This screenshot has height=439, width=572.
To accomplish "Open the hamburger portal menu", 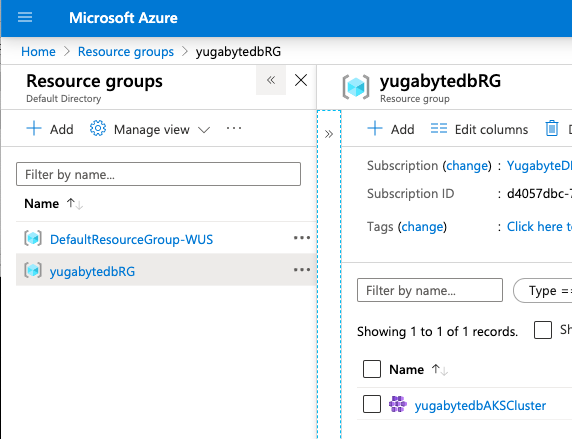I will click(25, 17).
